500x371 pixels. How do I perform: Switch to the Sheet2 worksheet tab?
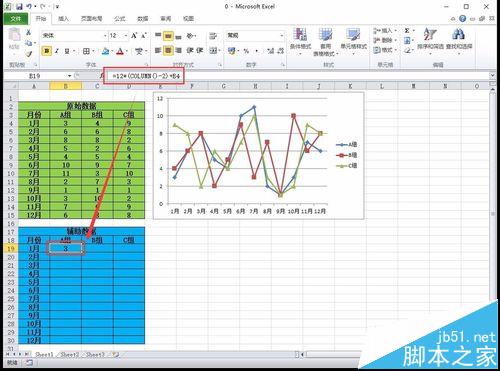click(x=70, y=355)
